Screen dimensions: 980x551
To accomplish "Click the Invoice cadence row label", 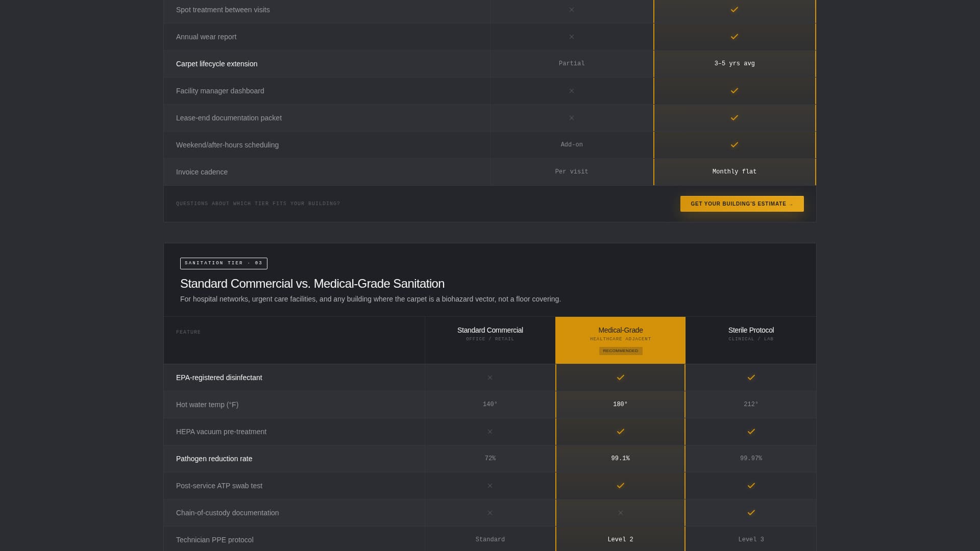I will coord(202,172).
